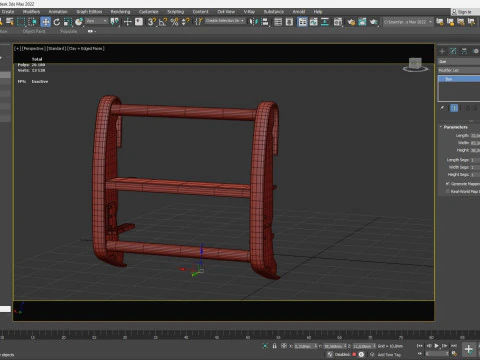480x360 pixels.
Task: Open viewport [+] general menu
Action: click(17, 49)
